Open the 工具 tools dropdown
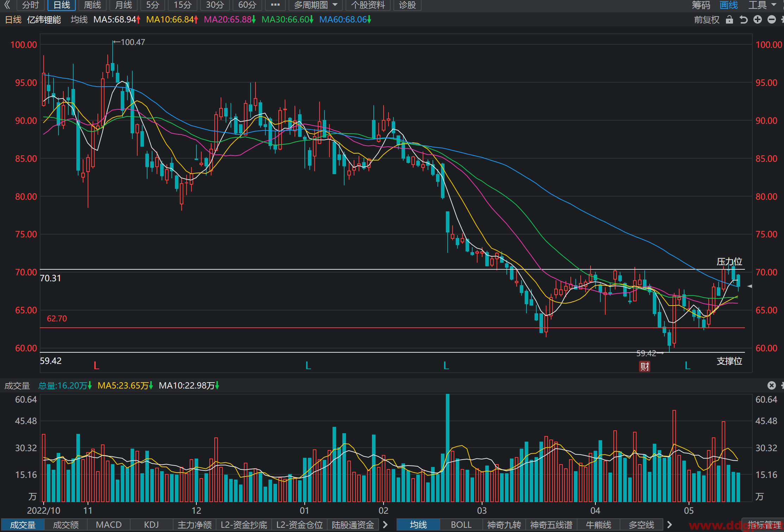This screenshot has width=784, height=532. tap(762, 5)
